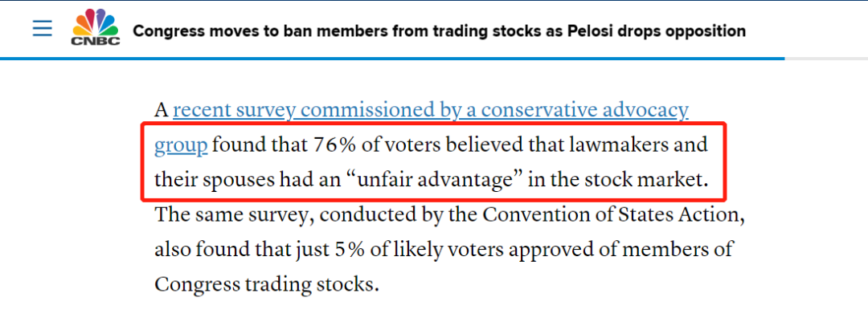Screen dimensions: 868x318
Task: Click the article headline in header bar
Action: 439,31
